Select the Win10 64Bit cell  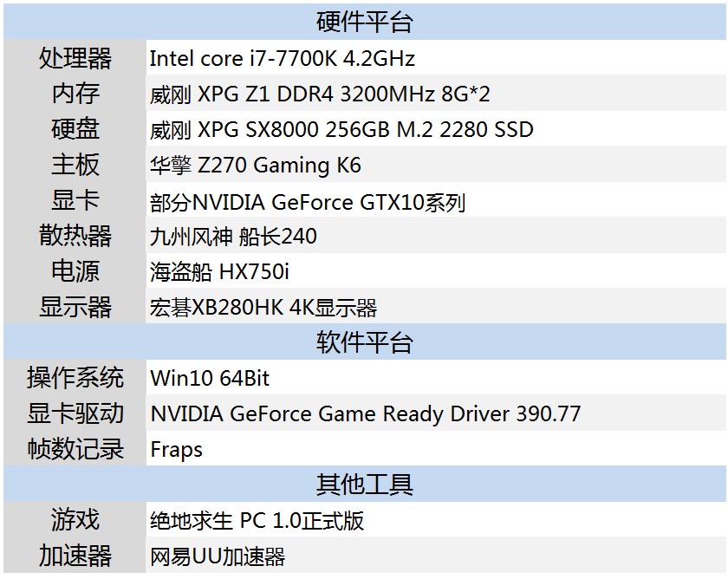pyautogui.click(x=210, y=378)
